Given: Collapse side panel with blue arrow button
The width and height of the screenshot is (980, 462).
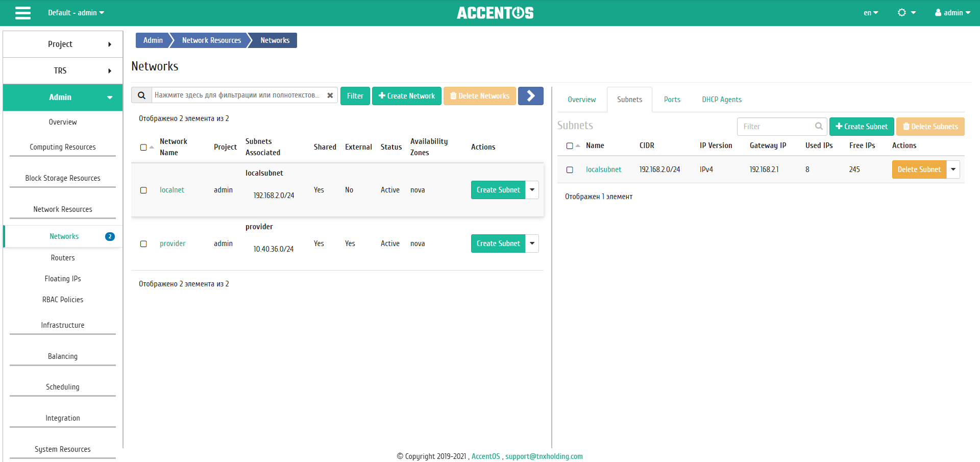Looking at the screenshot, I should (531, 95).
